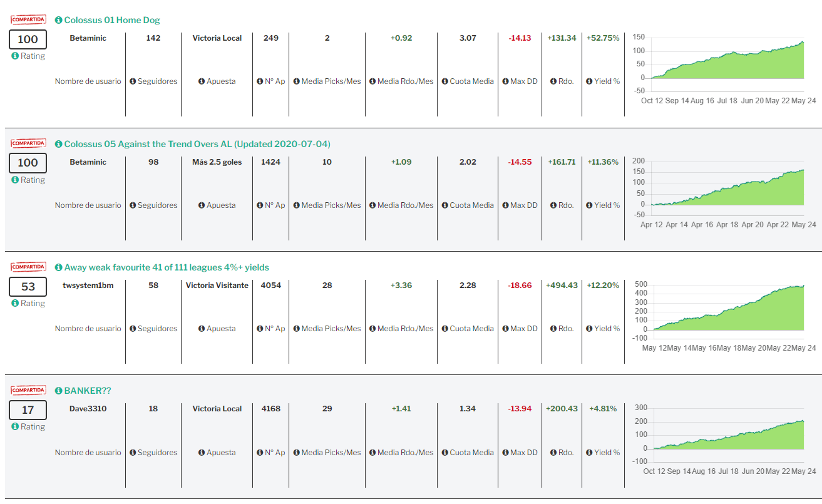Click Cuota Media info icon under 2.02

(x=444, y=205)
